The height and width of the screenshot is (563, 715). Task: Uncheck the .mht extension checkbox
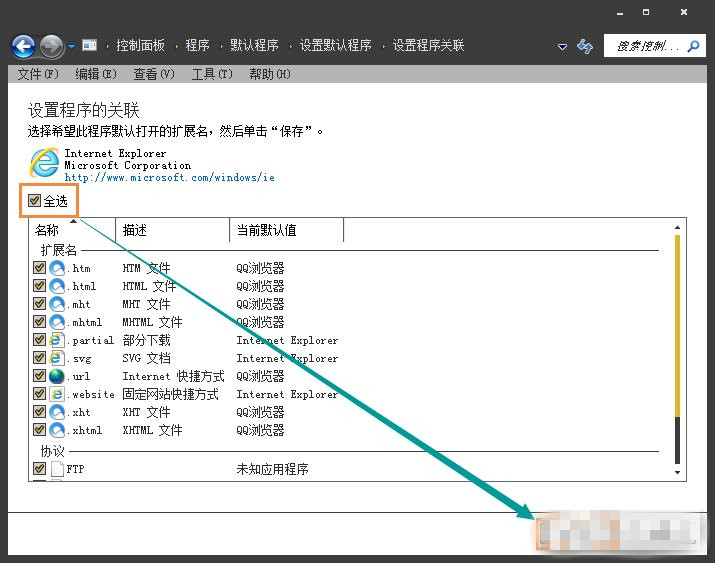pyautogui.click(x=39, y=304)
